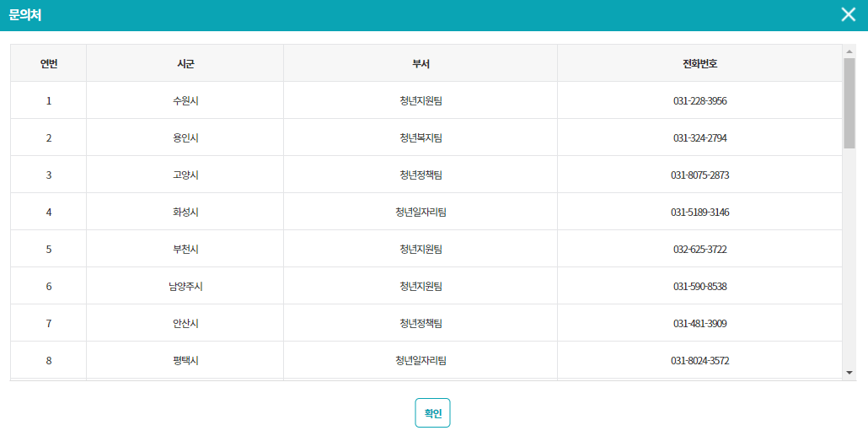This screenshot has height=436, width=868.
Task: Click phone number 031-8075-2873
Action: pyautogui.click(x=699, y=175)
